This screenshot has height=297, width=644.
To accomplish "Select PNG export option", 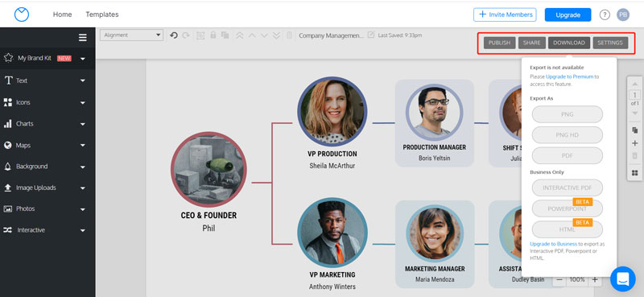I will click(568, 114).
